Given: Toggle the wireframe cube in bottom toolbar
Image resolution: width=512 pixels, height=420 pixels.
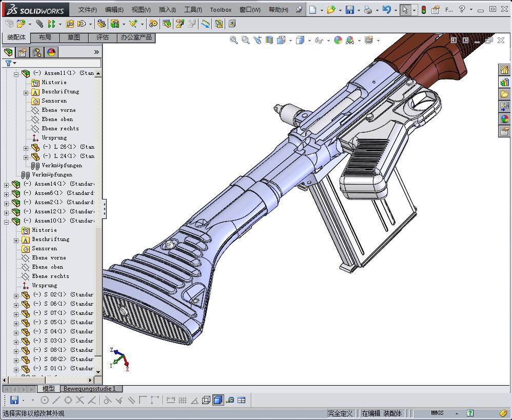Looking at the screenshot, I should tap(206, 400).
